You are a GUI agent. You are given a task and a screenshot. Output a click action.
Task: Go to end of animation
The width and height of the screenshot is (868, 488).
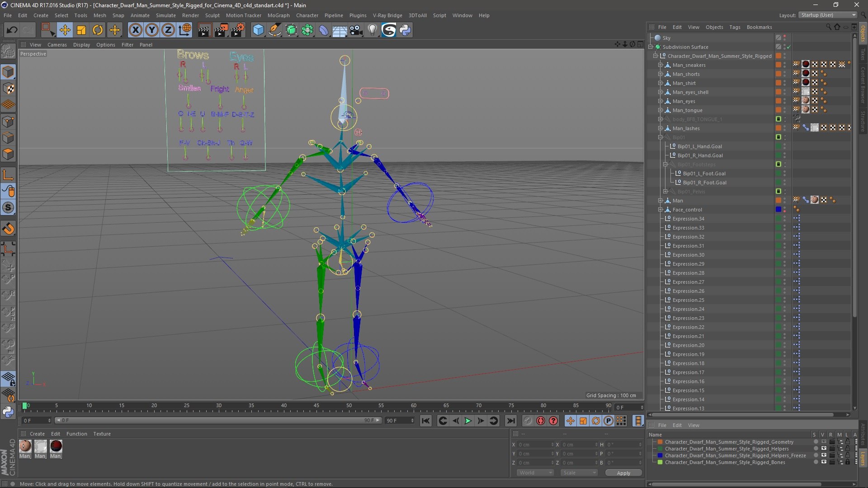511,421
